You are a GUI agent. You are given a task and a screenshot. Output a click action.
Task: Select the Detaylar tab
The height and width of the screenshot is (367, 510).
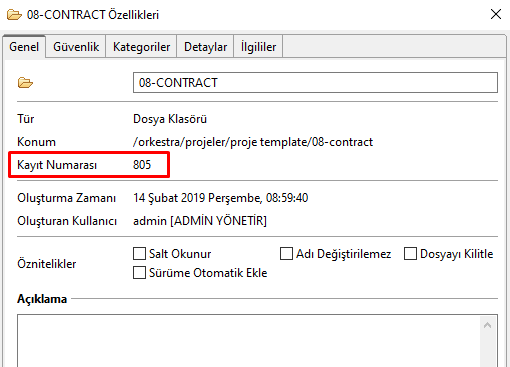205,47
